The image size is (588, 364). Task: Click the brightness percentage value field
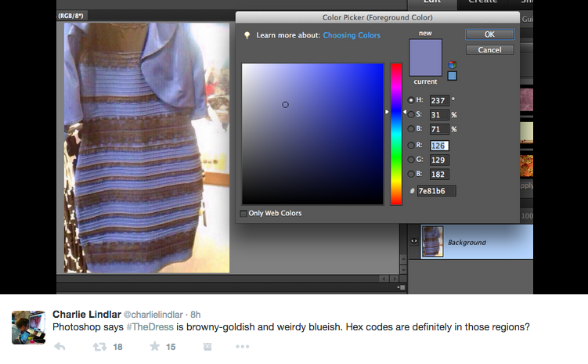click(439, 129)
